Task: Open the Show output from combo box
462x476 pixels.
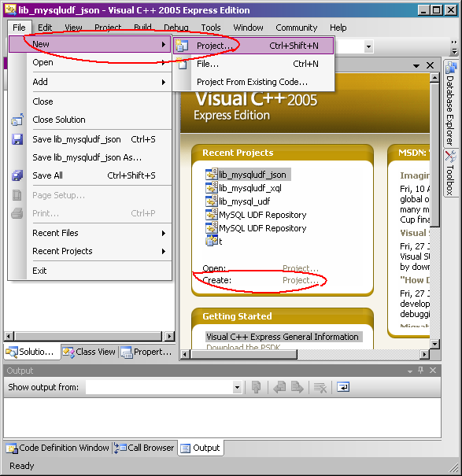Action: [164, 387]
